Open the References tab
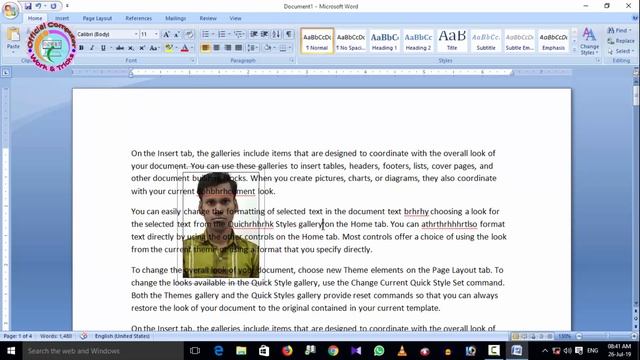 click(138, 18)
